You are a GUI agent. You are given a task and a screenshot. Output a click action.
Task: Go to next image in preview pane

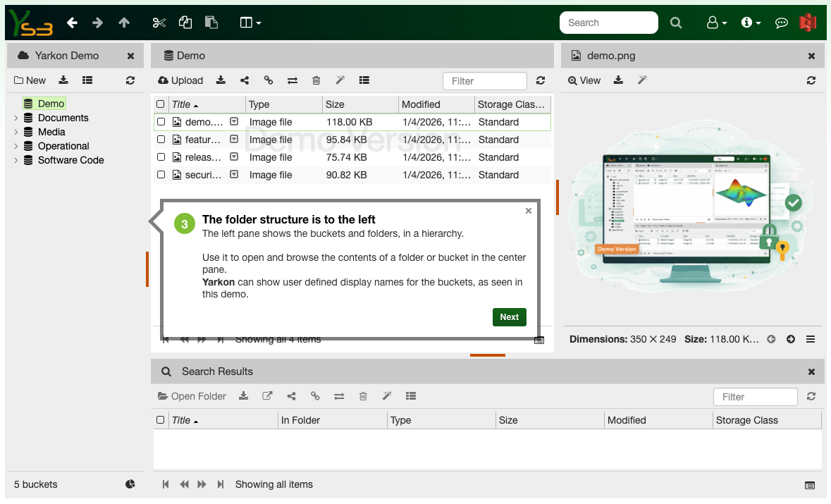791,339
